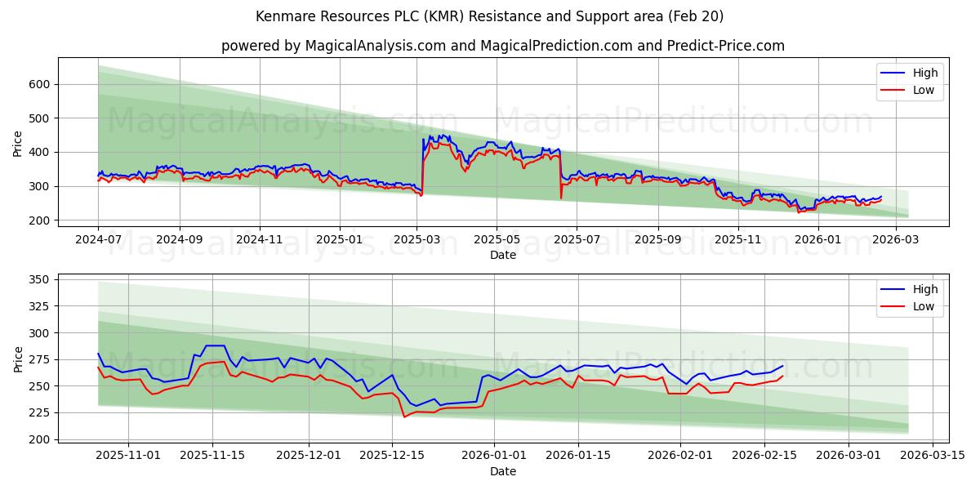Image resolution: width=980 pixels, height=490 pixels.
Task: Click the '2025-12-15' x-axis label of the bottom chart
Action: 393,456
